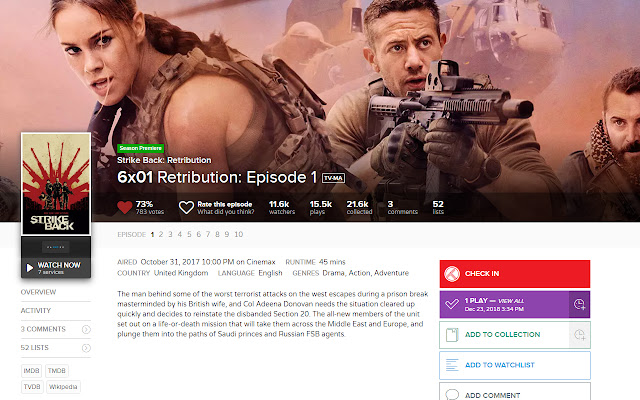Click the 21.6k collected stat
Viewport: 640px width, 400px height.
pyautogui.click(x=359, y=207)
